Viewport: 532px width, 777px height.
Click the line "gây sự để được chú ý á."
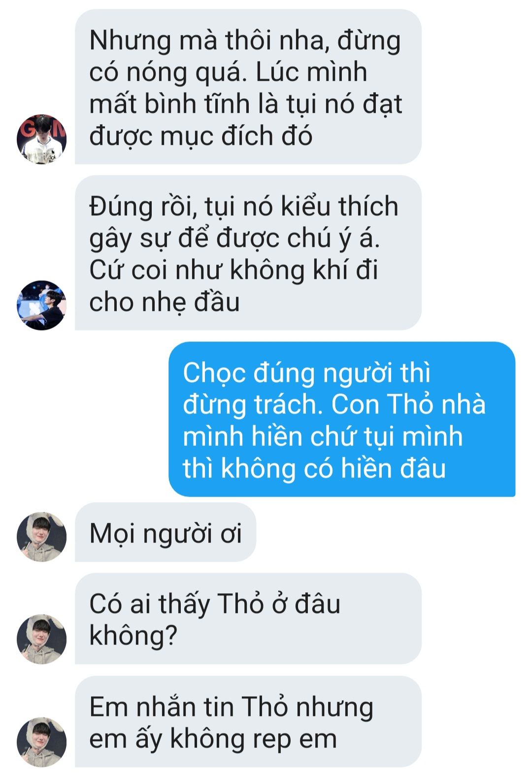tap(235, 238)
